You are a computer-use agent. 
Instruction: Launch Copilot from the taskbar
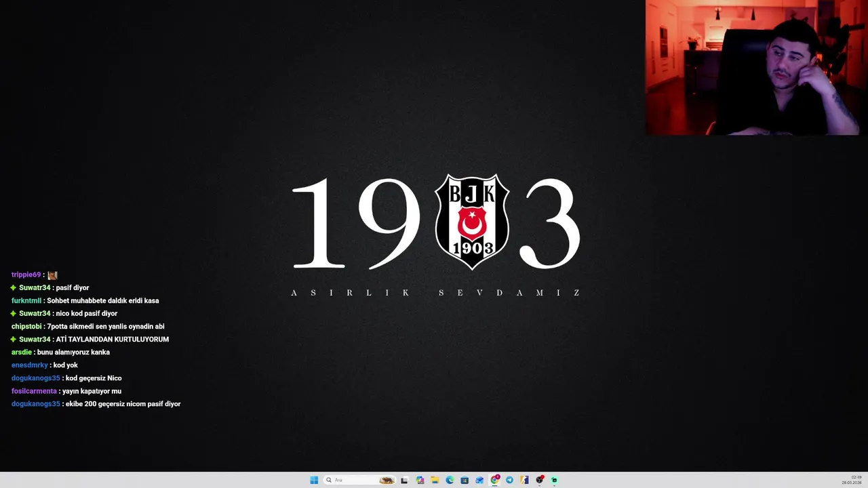[420, 480]
